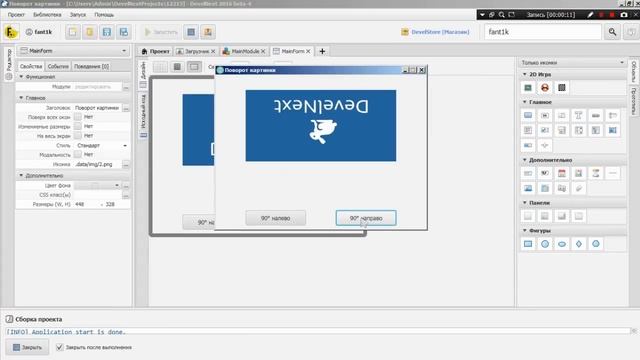Click the Заголовок value field
Viewport: 640px width, 360px height.
coord(97,108)
